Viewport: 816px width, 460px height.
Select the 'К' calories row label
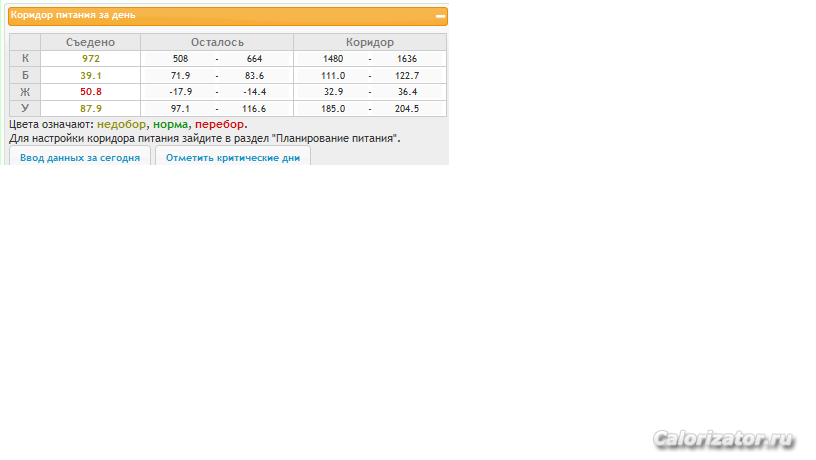(25, 59)
